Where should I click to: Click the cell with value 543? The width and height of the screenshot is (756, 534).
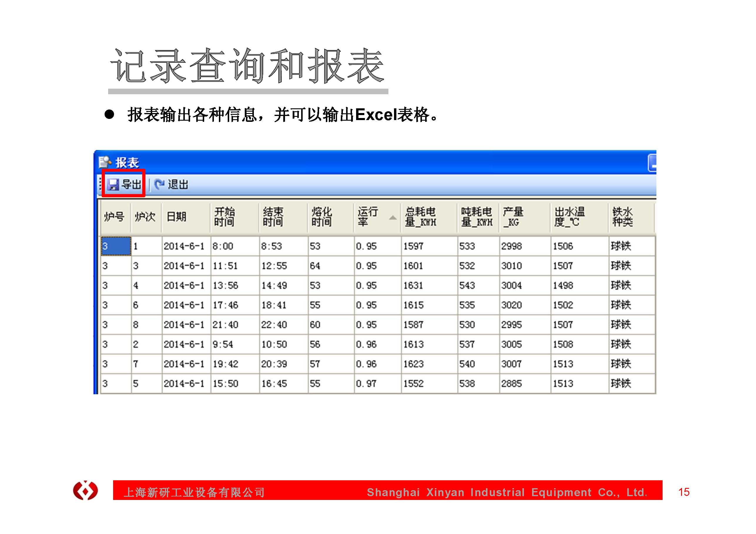click(x=478, y=285)
